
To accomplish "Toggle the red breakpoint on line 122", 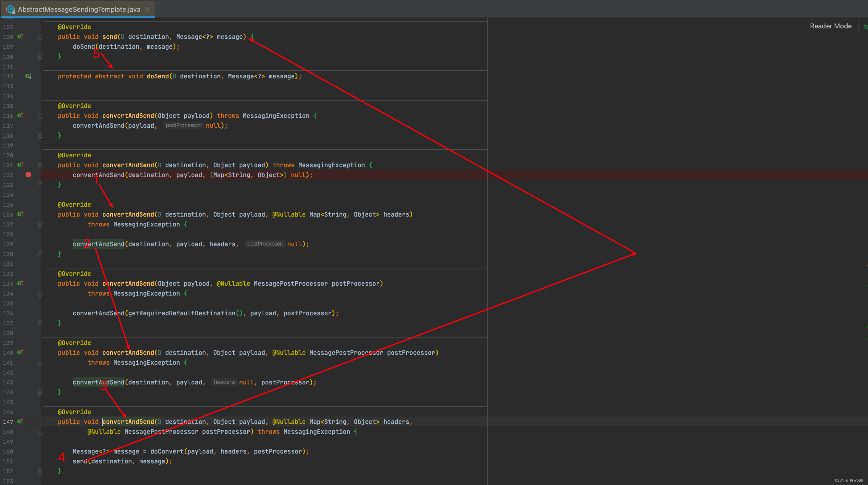I will click(28, 175).
